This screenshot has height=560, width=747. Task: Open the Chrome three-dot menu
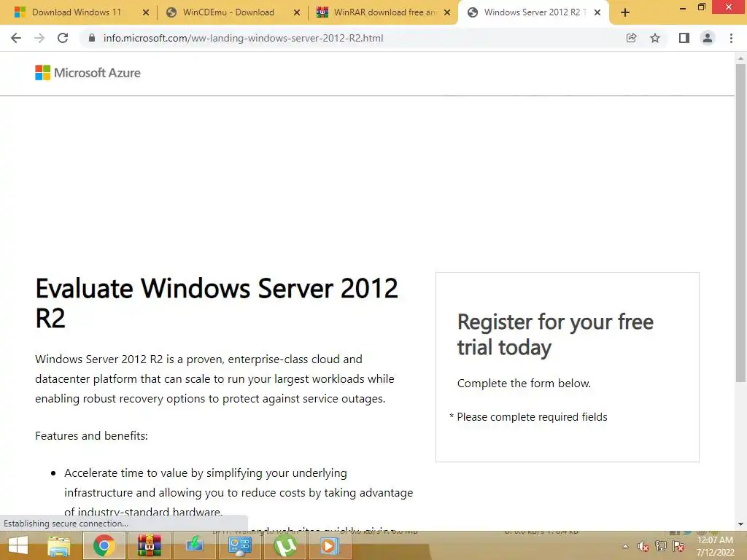click(x=731, y=38)
